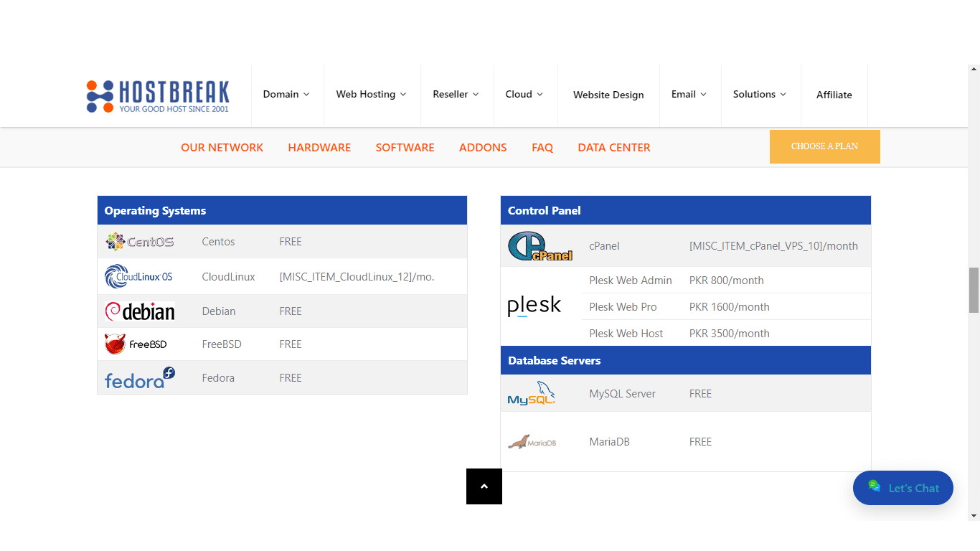Click the scrollbar down arrow

pos(974,515)
